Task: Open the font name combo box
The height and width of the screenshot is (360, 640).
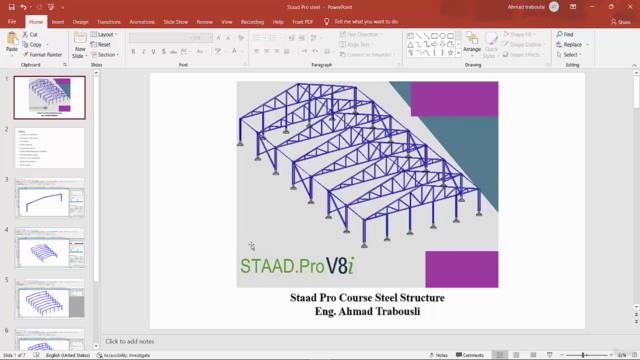Action: coord(161,38)
